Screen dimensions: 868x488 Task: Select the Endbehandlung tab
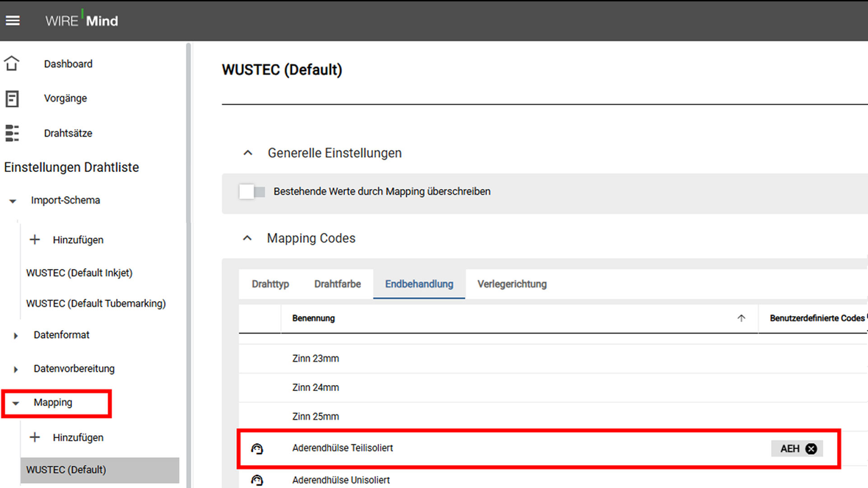pyautogui.click(x=419, y=284)
